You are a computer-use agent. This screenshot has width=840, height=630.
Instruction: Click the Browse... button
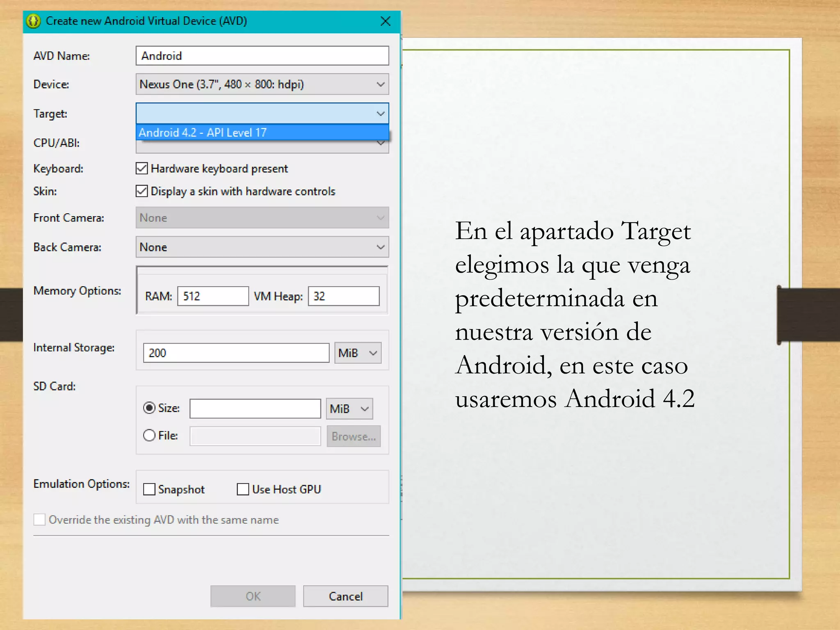(x=354, y=436)
